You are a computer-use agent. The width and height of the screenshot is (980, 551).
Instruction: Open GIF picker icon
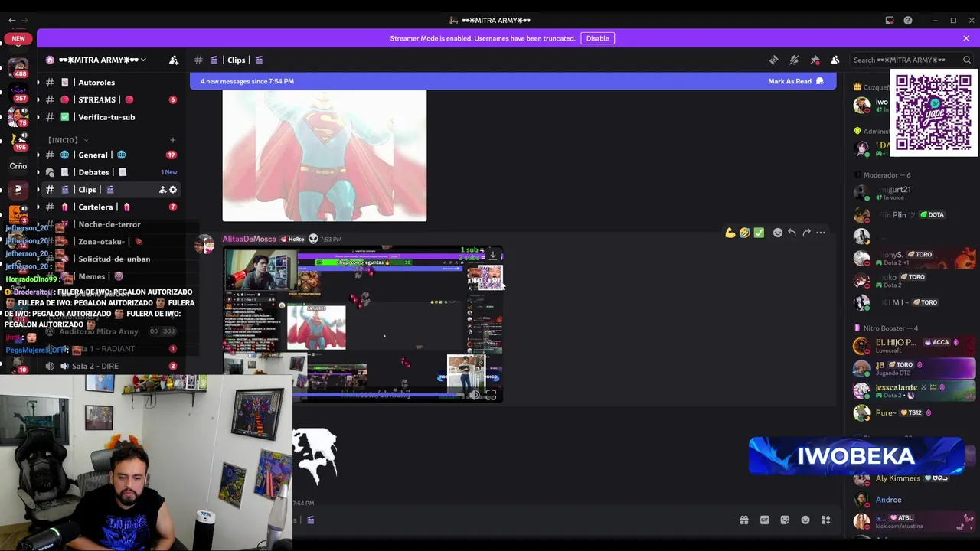pos(764,520)
